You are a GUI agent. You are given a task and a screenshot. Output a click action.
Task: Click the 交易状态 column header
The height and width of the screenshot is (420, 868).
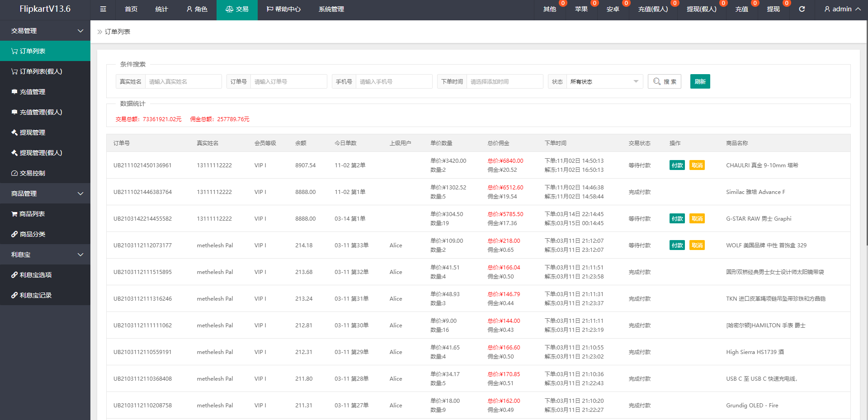[639, 143]
